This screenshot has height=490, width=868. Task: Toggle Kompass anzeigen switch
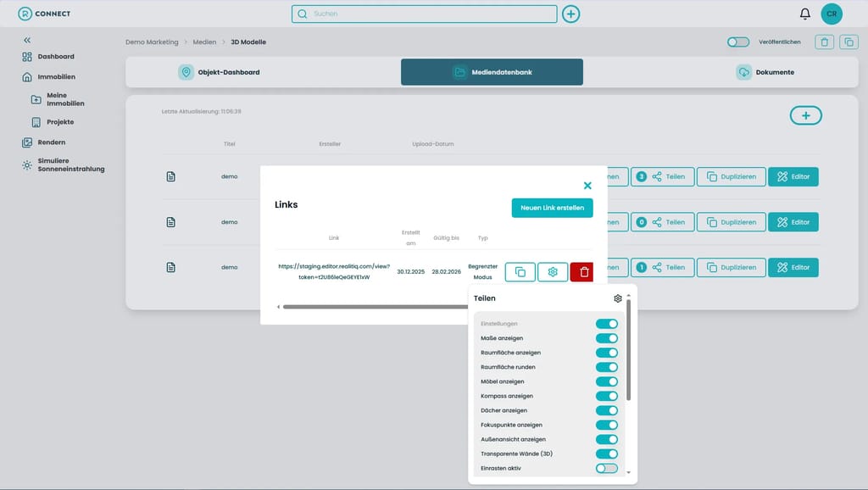(x=607, y=396)
